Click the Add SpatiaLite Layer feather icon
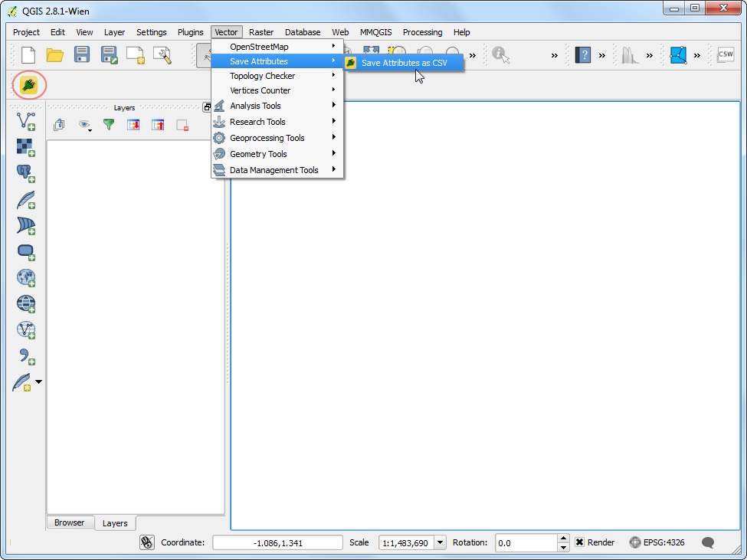This screenshot has height=560, width=747. click(26, 200)
